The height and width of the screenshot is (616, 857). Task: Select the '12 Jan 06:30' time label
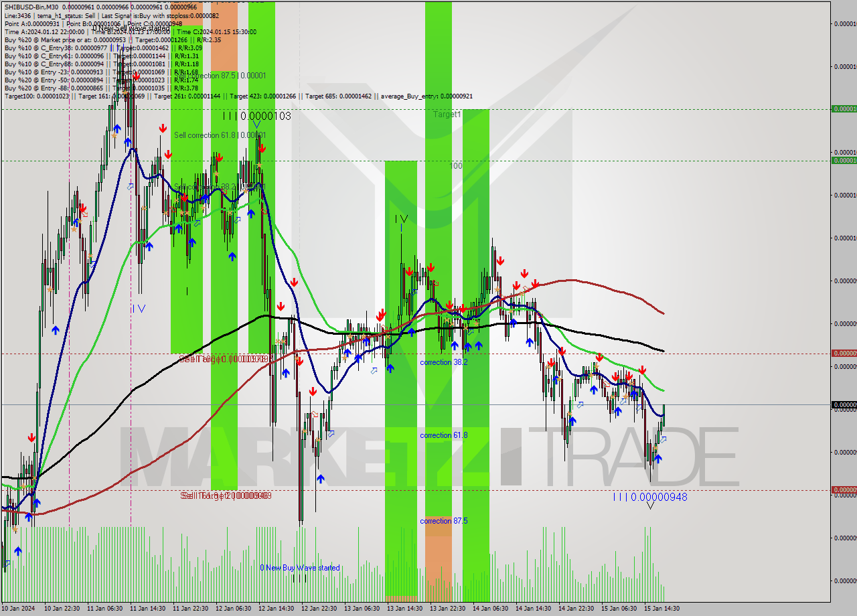click(x=233, y=609)
